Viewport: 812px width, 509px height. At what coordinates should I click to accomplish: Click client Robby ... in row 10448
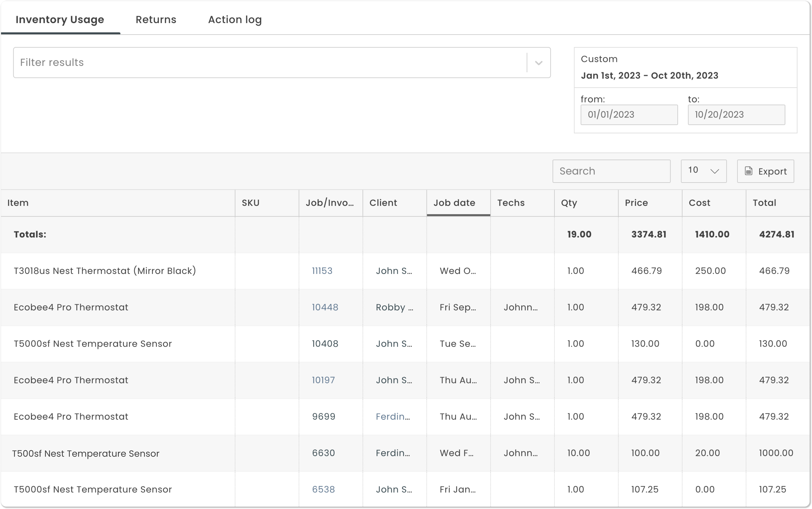[x=394, y=307]
